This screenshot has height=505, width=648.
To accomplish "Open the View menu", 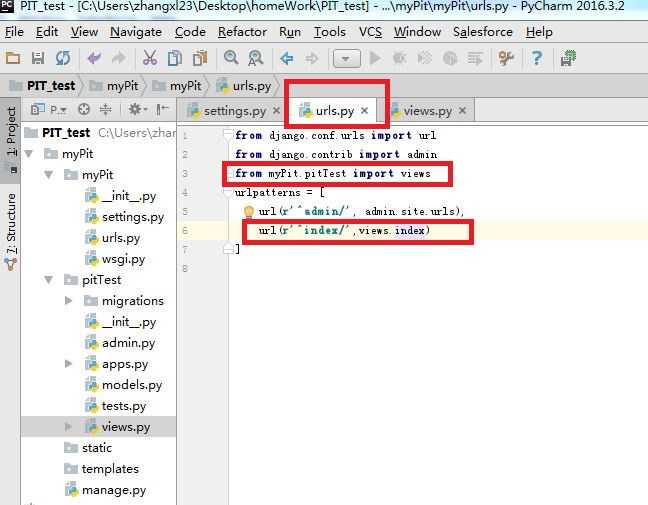I will click(x=84, y=32).
